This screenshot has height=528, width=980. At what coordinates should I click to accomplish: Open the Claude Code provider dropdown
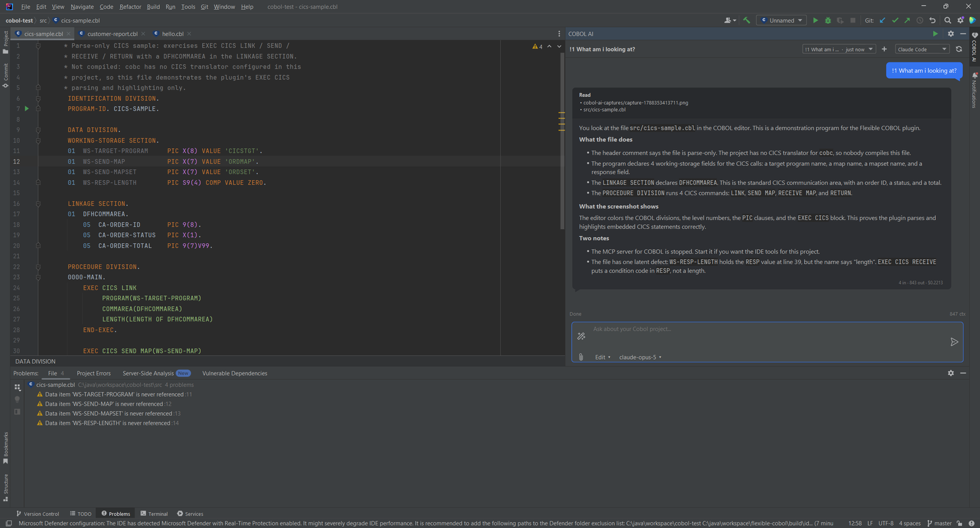tap(922, 49)
